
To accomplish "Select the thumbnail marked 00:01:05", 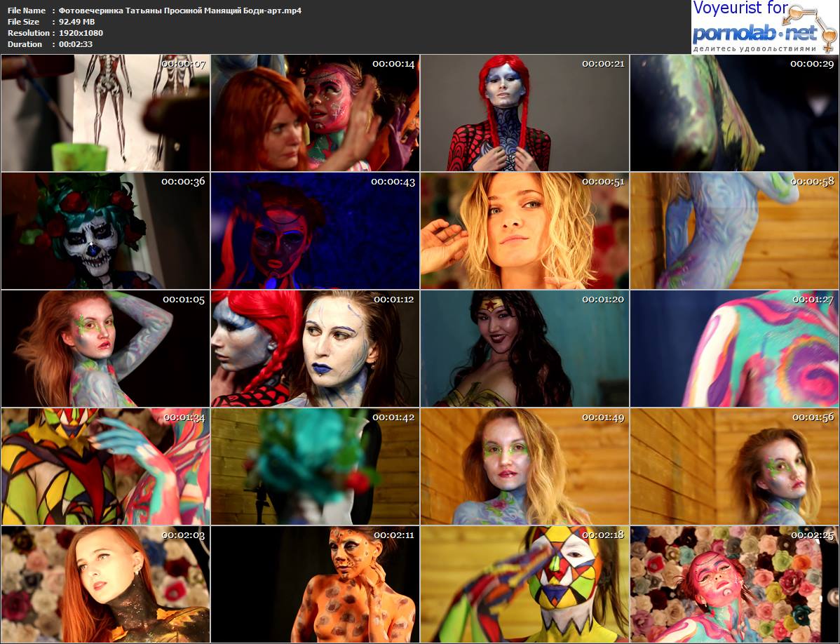I will pyautogui.click(x=105, y=349).
